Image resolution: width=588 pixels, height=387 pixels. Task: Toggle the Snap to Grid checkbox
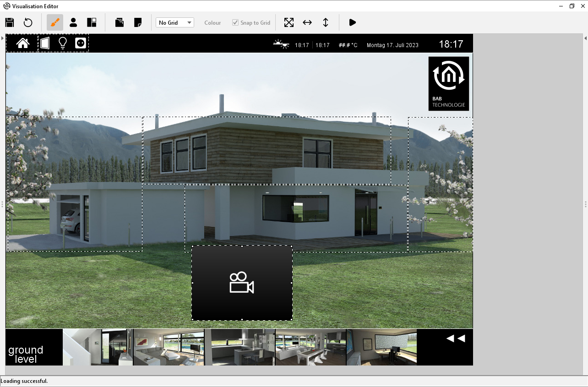(235, 22)
